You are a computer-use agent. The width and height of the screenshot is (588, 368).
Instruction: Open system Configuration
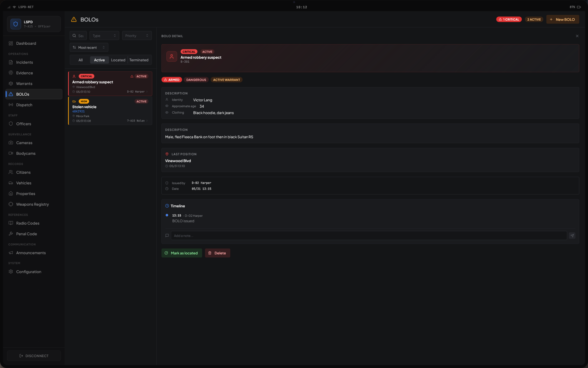[34, 272]
